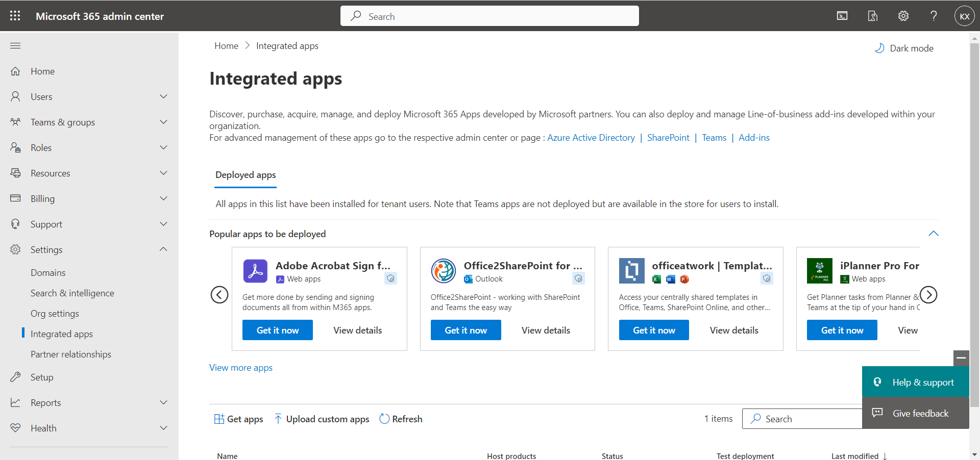Select the Deployed apps tab

pyautogui.click(x=246, y=175)
